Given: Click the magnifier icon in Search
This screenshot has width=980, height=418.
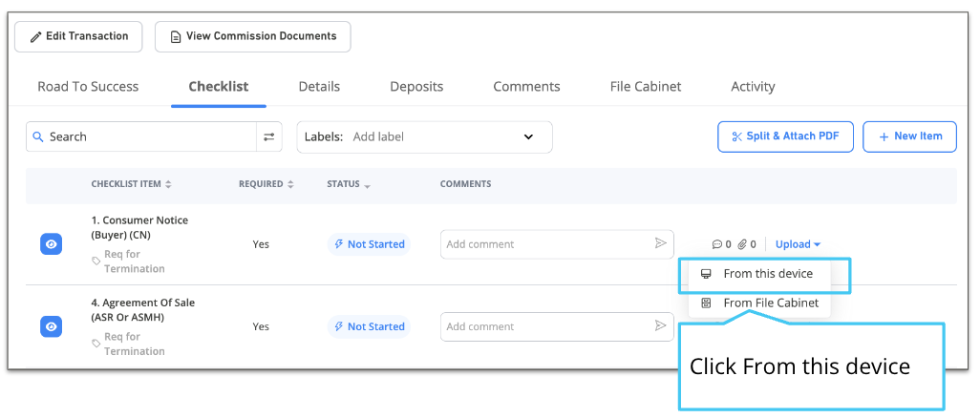Looking at the screenshot, I should 38,136.
